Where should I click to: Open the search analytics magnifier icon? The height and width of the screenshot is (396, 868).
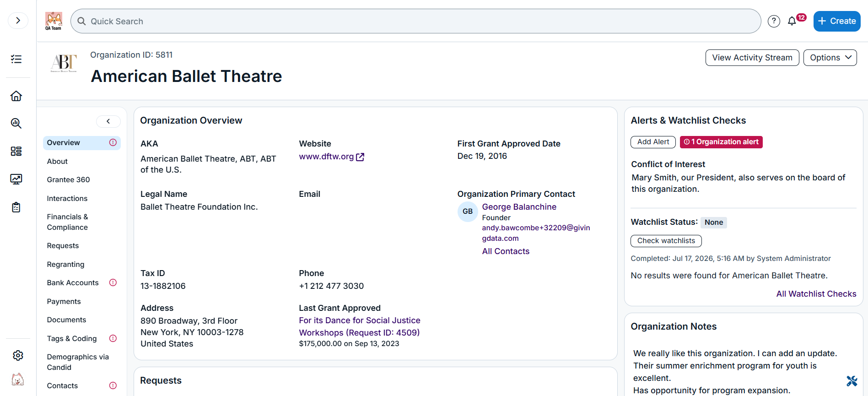pyautogui.click(x=16, y=123)
